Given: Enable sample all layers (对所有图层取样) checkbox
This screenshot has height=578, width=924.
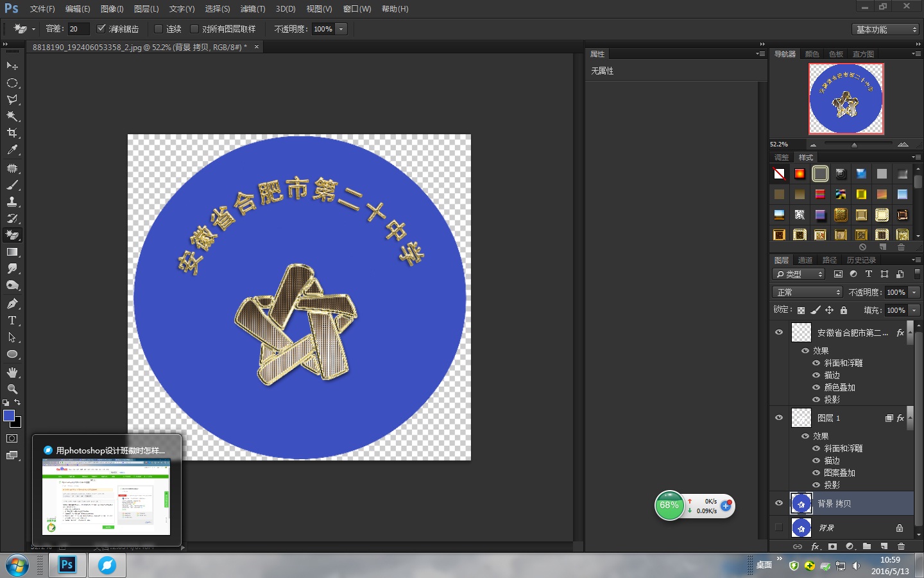Looking at the screenshot, I should pos(194,29).
